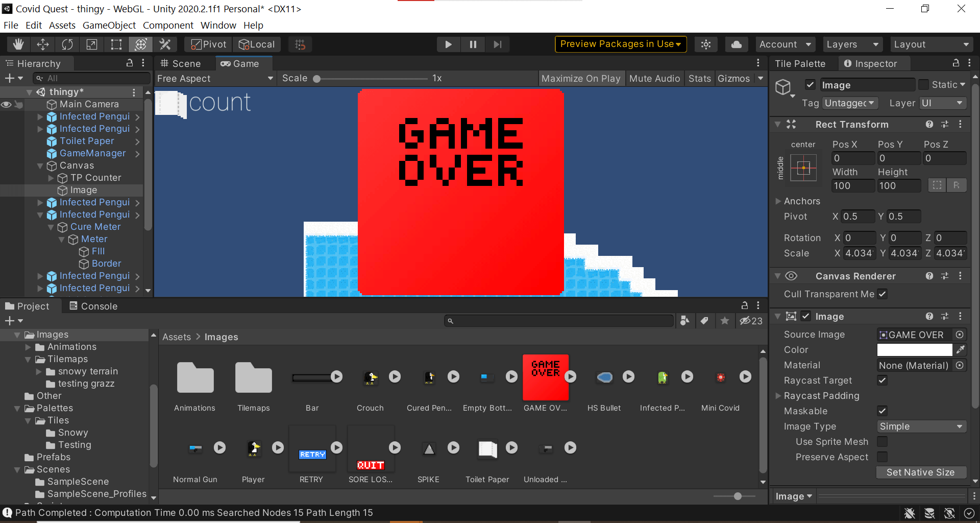This screenshot has height=523, width=980.
Task: Switch to the Scene tab
Action: click(x=181, y=63)
